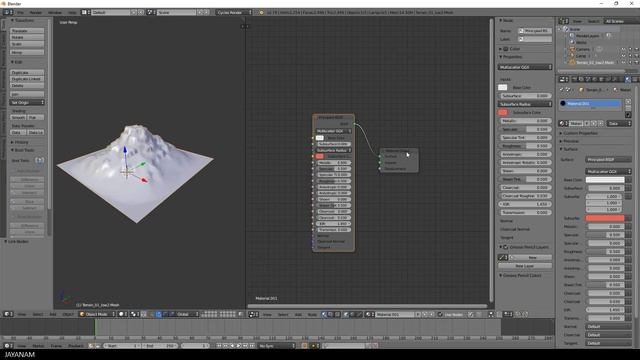Click the add material slot plus icon
Screen dimensions: 640x360
click(628, 101)
